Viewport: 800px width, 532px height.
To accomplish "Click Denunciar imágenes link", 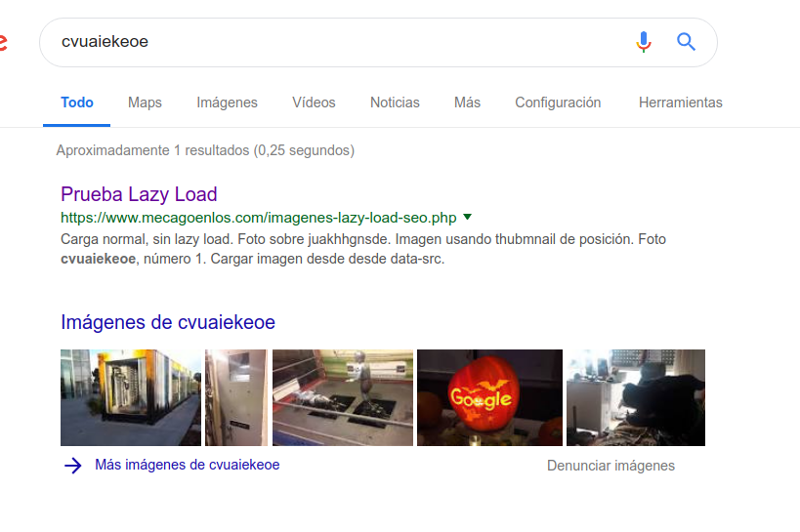I will pyautogui.click(x=611, y=466).
